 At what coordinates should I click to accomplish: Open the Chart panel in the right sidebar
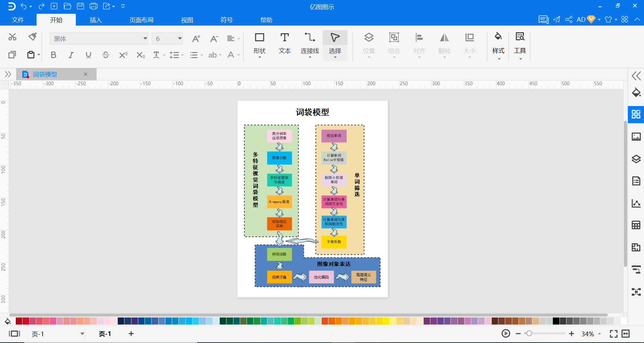point(636,203)
